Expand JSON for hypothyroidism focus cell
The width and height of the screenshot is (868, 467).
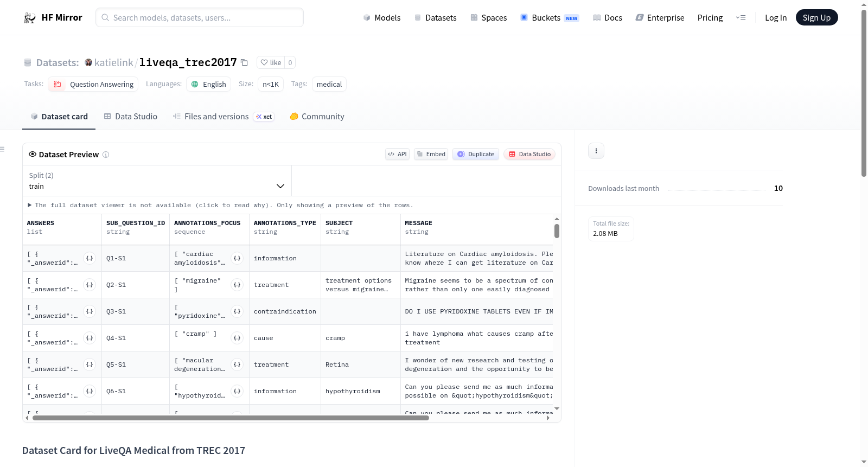coord(237,391)
